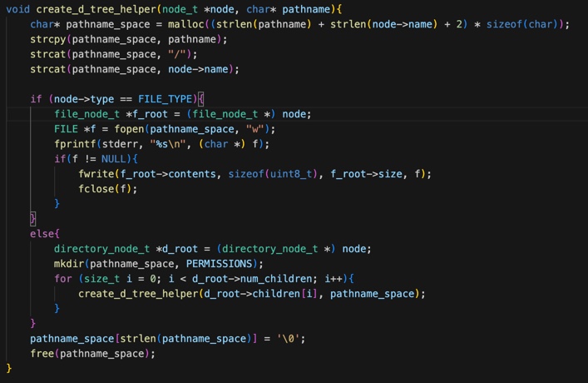Click the free(pathname_space) call
588x383 pixels.
pos(92,354)
